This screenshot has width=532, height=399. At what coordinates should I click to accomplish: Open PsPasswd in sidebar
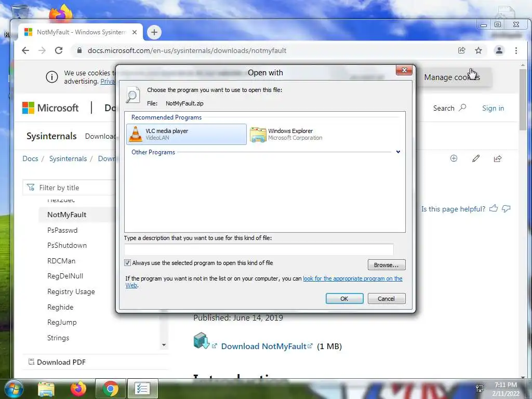point(62,230)
